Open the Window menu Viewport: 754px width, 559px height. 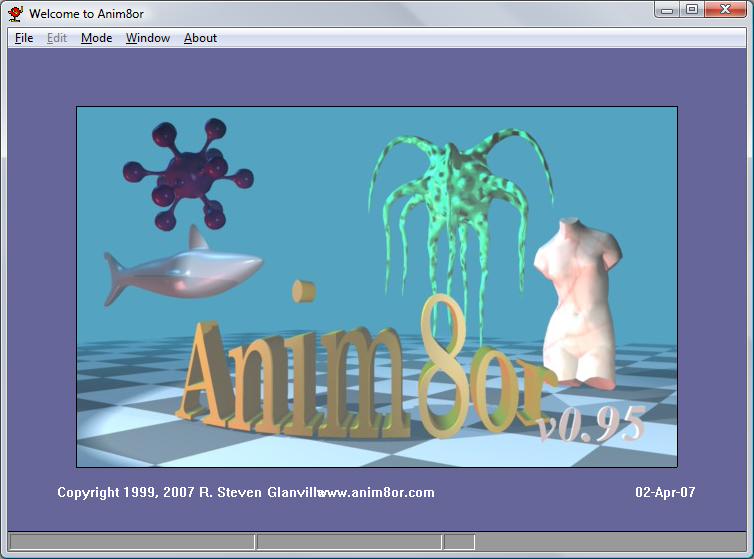click(148, 38)
